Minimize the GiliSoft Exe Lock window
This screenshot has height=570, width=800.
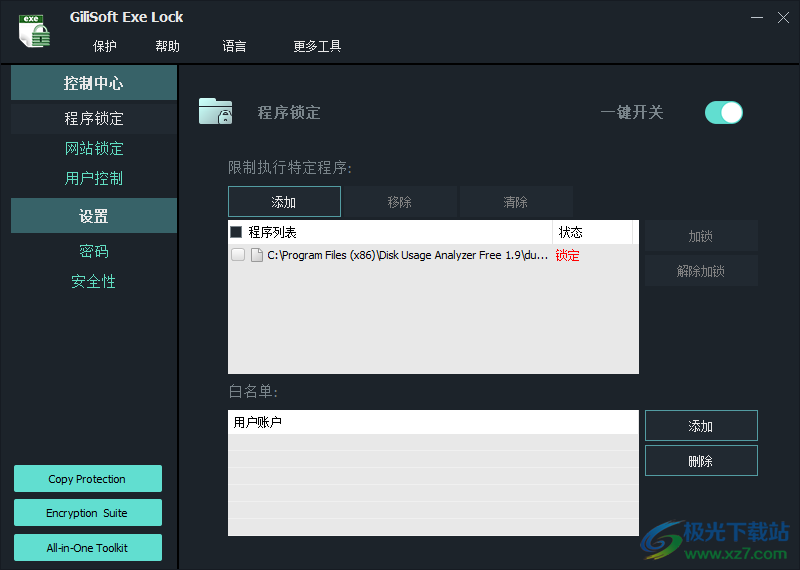(757, 17)
